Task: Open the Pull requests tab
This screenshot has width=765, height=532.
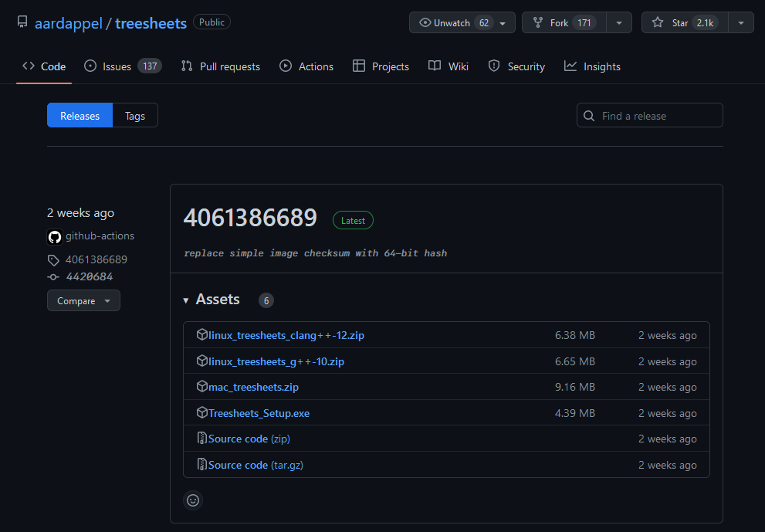Action: tap(221, 66)
